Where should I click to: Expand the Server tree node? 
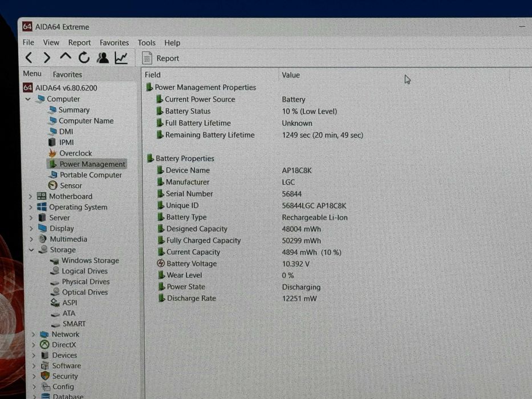pos(31,218)
